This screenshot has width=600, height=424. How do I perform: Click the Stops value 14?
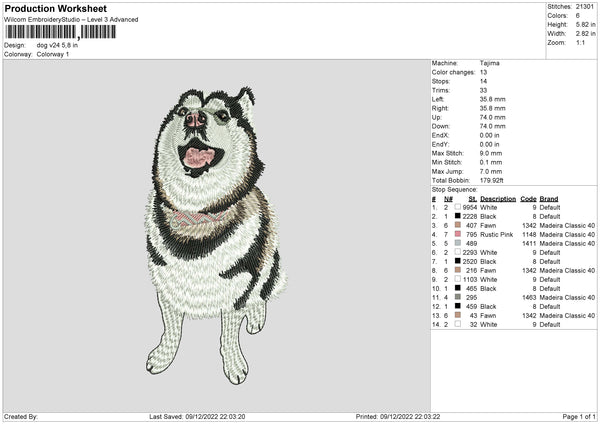click(483, 81)
